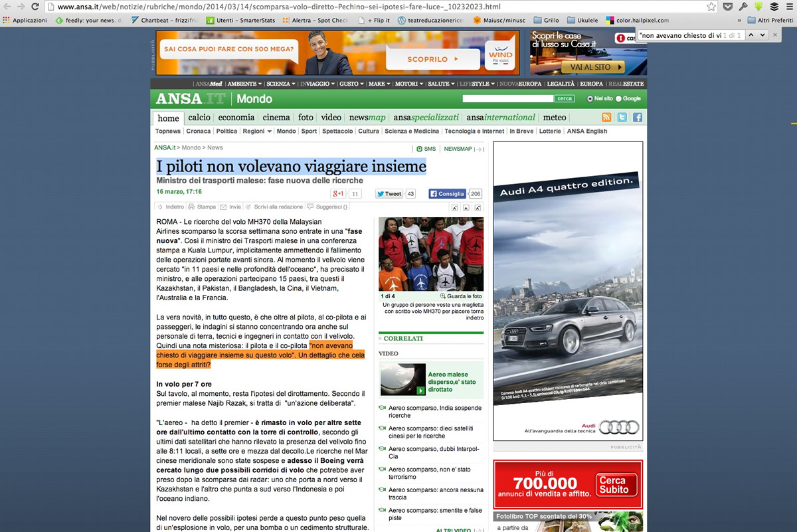This screenshot has height=532, width=797.
Task: Click Indietro under the article date
Action: pyautogui.click(x=171, y=207)
